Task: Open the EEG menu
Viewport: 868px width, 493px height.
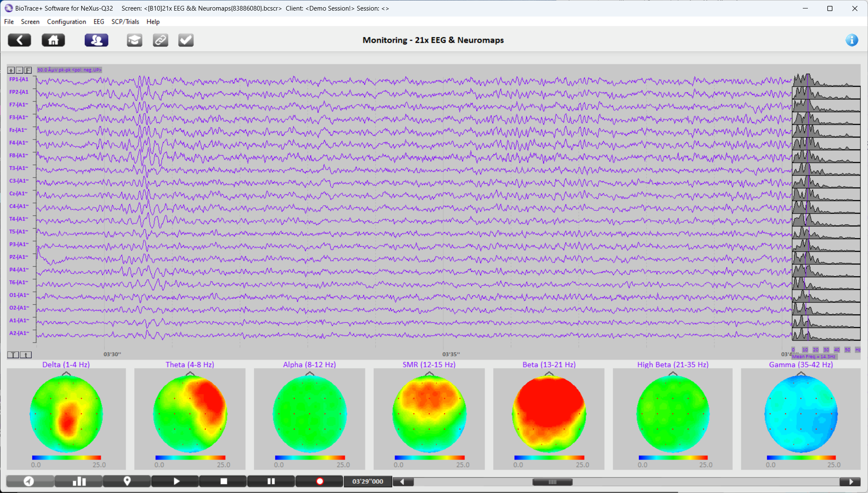Action: click(99, 22)
